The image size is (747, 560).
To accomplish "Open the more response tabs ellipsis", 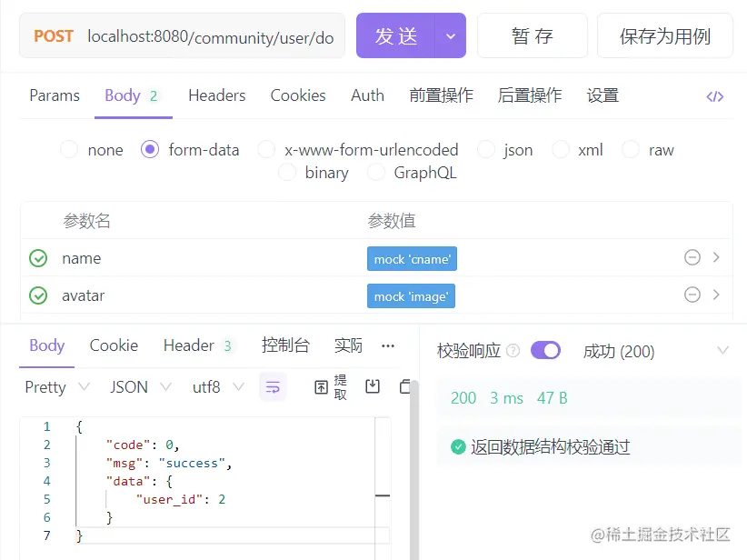I will [x=388, y=346].
